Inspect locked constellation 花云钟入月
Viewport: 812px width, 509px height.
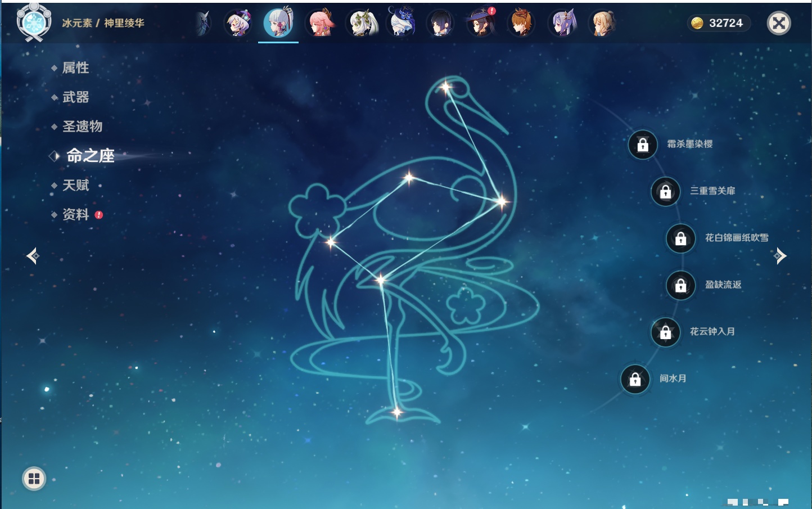[666, 332]
